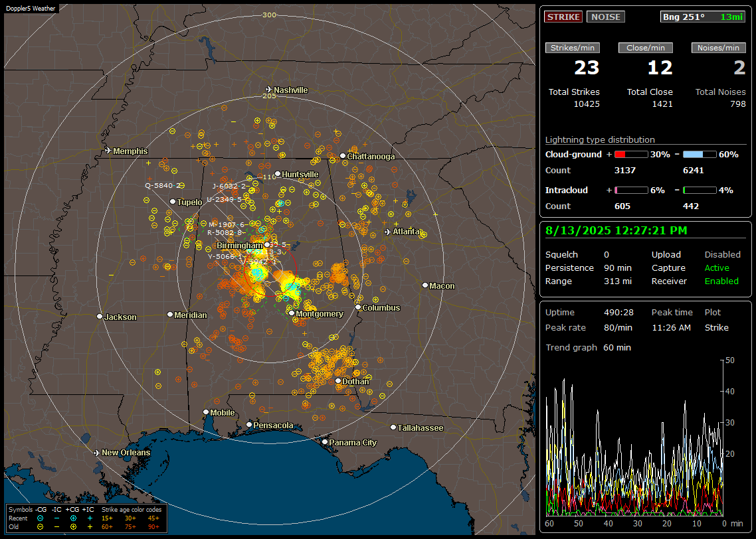Click the storm cell label J-6032-2

coord(229,186)
